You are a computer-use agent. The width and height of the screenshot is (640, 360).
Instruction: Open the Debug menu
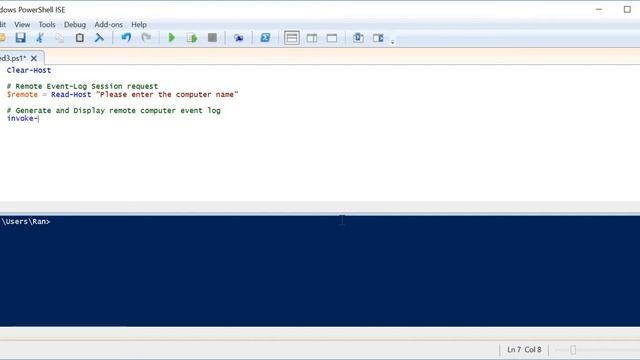coord(75,24)
